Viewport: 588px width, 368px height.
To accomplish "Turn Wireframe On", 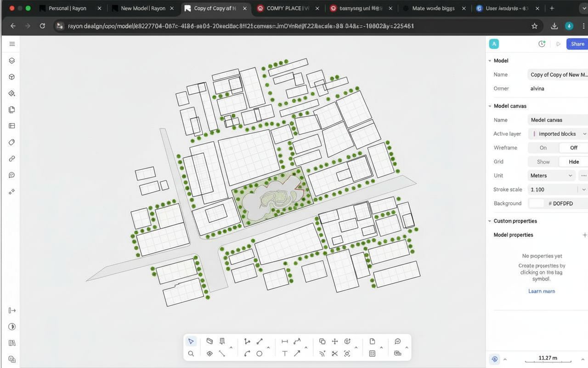I will tap(543, 148).
